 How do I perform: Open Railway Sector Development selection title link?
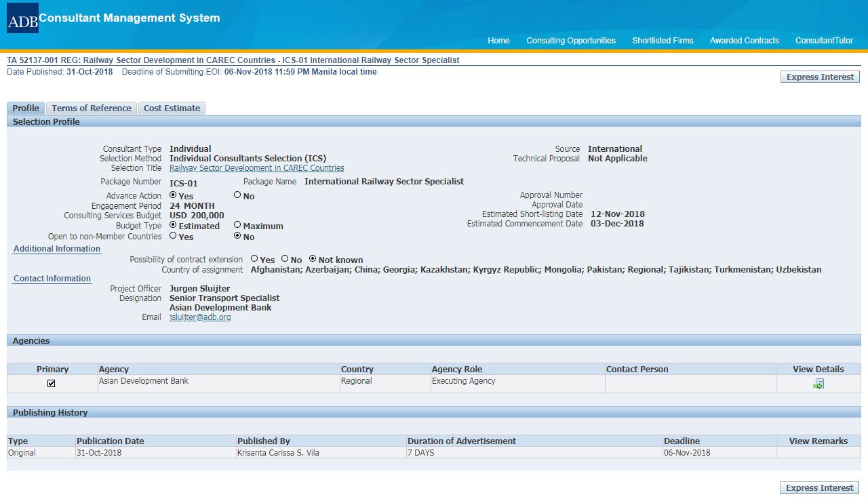point(256,168)
